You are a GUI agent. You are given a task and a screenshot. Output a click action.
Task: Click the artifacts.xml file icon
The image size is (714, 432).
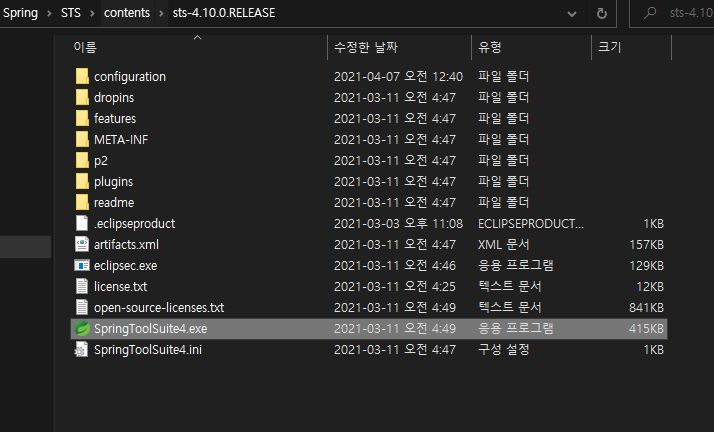82,244
